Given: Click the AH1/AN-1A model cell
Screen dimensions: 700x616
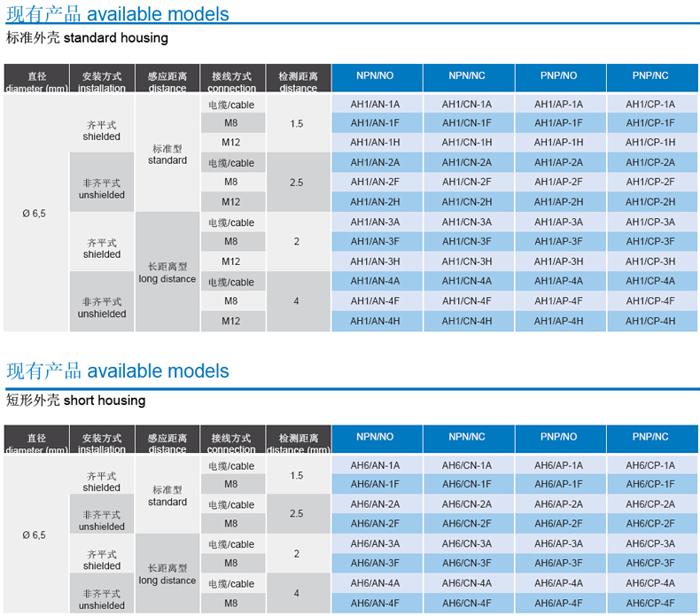Looking at the screenshot, I should click(x=375, y=104).
